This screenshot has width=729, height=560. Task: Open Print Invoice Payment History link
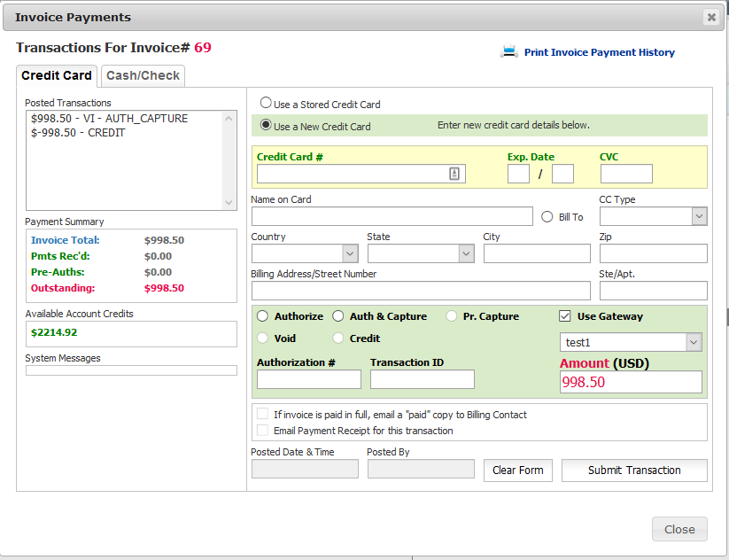pos(599,52)
